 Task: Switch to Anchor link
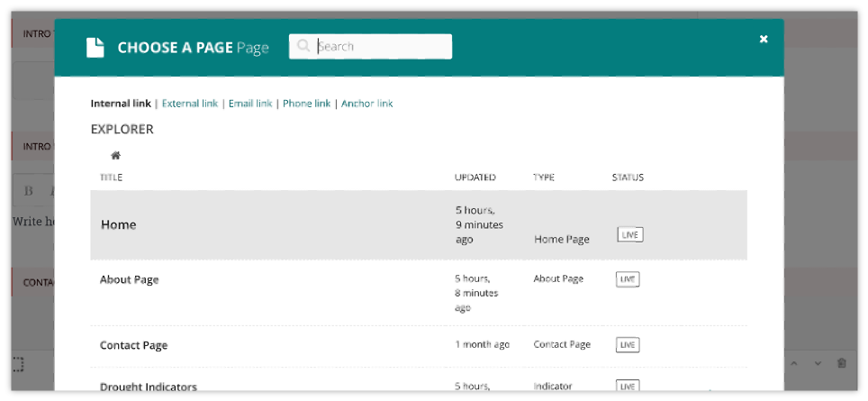tap(367, 104)
